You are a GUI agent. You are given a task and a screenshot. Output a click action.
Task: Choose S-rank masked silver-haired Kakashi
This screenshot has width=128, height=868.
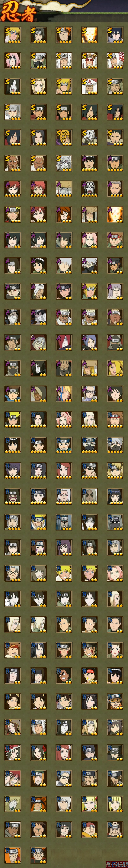pos(38,61)
